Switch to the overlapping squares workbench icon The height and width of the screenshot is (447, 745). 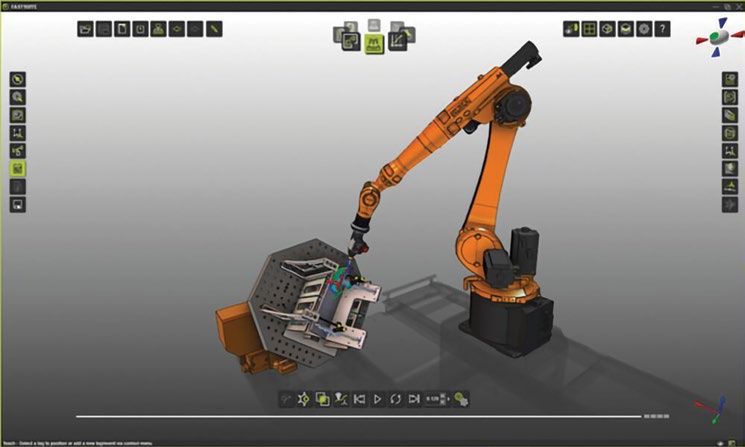click(x=351, y=42)
